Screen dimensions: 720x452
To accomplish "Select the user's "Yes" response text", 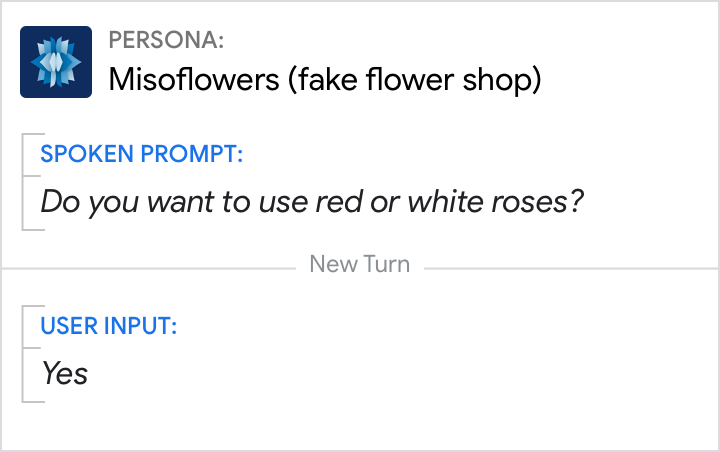I will [x=65, y=373].
